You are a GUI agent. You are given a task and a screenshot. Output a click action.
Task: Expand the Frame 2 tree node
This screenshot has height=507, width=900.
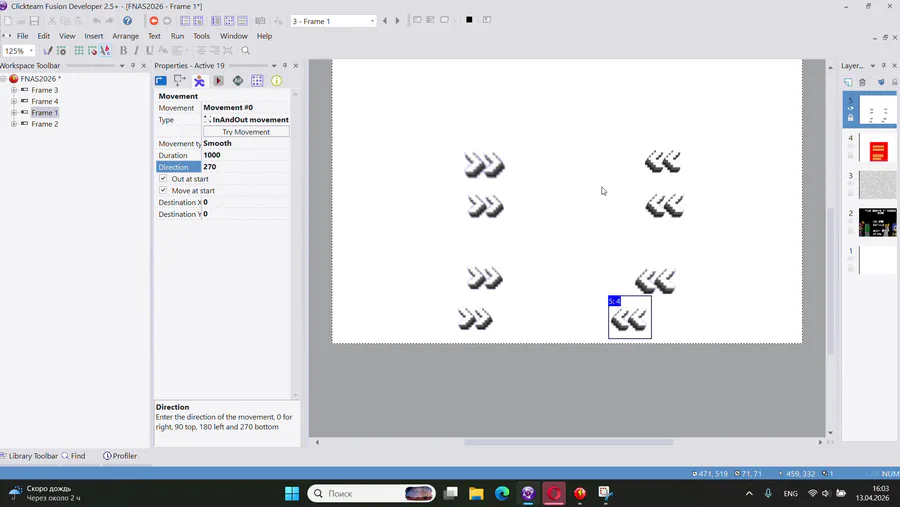[x=14, y=123]
